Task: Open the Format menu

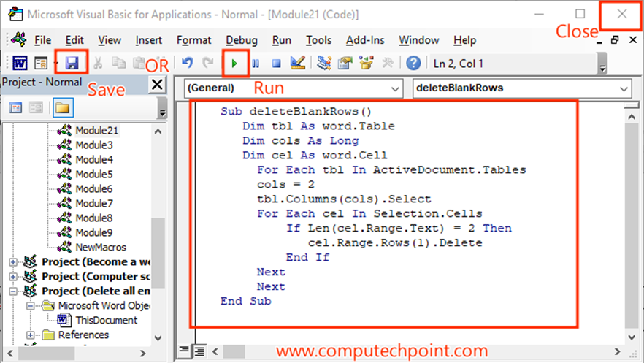Action: [x=194, y=40]
